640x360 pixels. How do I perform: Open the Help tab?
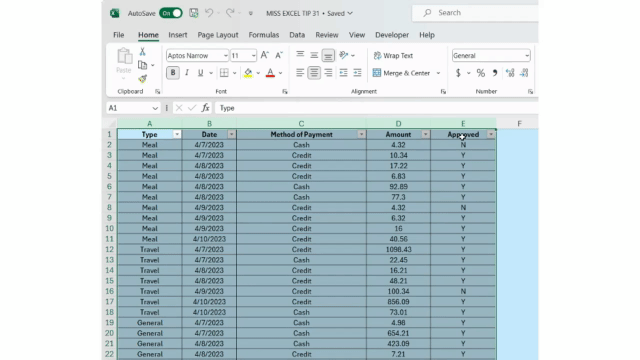point(427,35)
